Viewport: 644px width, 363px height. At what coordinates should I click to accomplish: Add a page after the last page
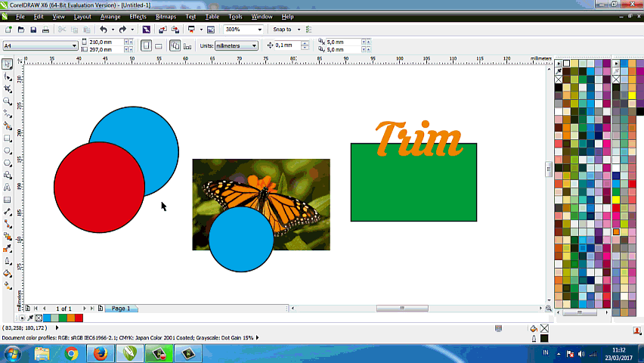click(101, 309)
